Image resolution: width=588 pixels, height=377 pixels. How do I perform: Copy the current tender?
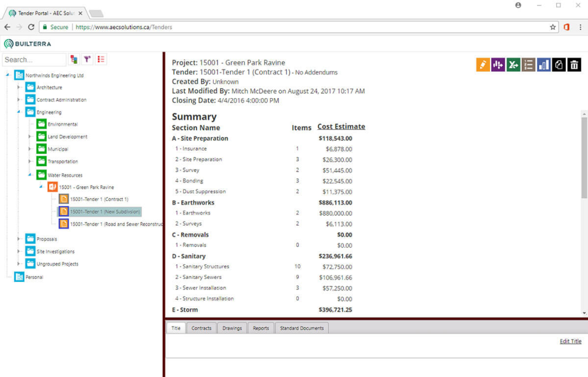click(x=559, y=64)
